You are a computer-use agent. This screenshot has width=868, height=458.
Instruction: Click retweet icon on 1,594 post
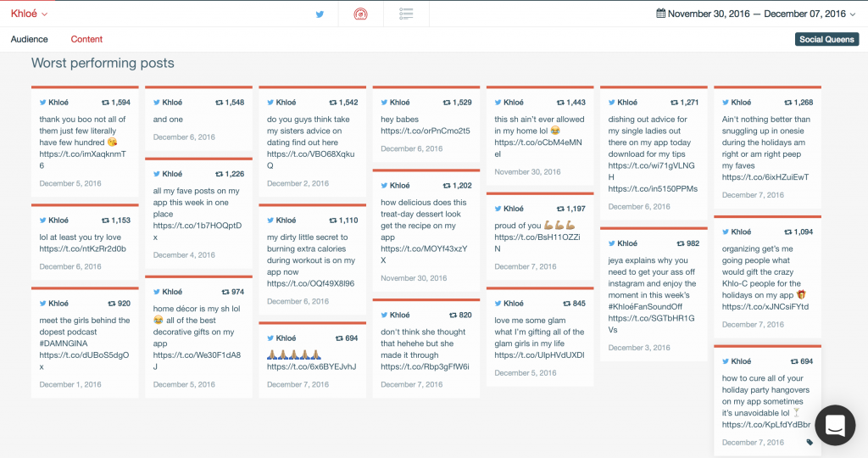pyautogui.click(x=105, y=102)
